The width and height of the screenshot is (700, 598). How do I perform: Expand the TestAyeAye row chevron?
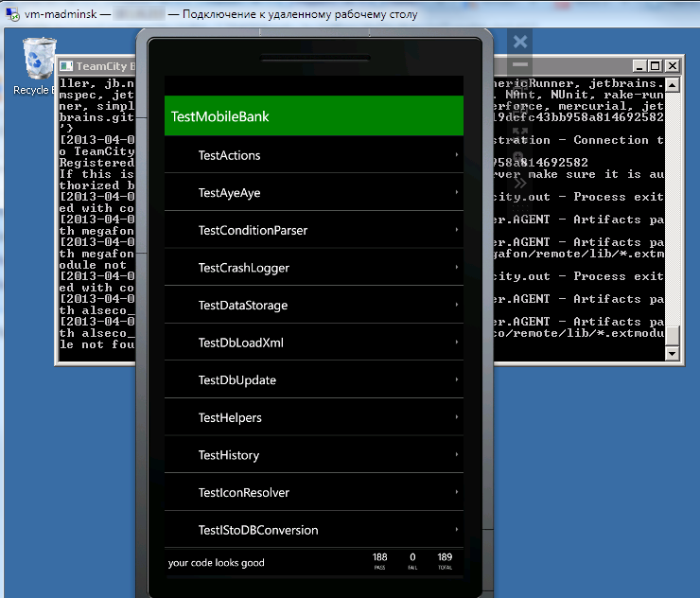click(457, 192)
